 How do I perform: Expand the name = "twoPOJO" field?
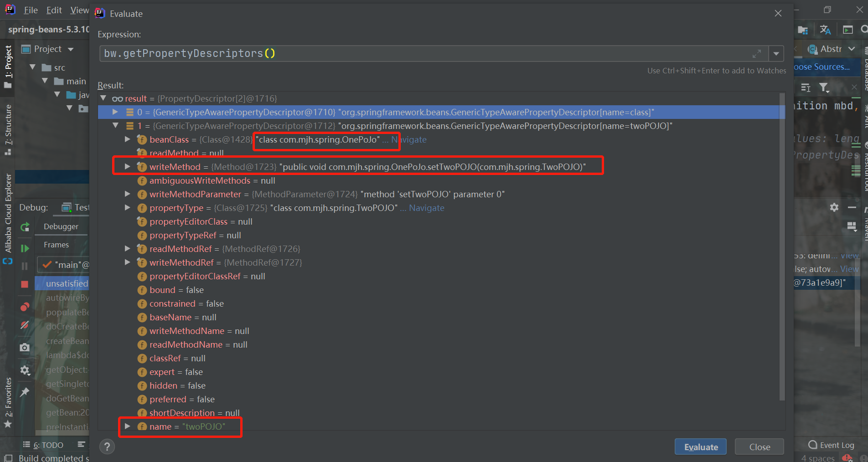point(128,426)
